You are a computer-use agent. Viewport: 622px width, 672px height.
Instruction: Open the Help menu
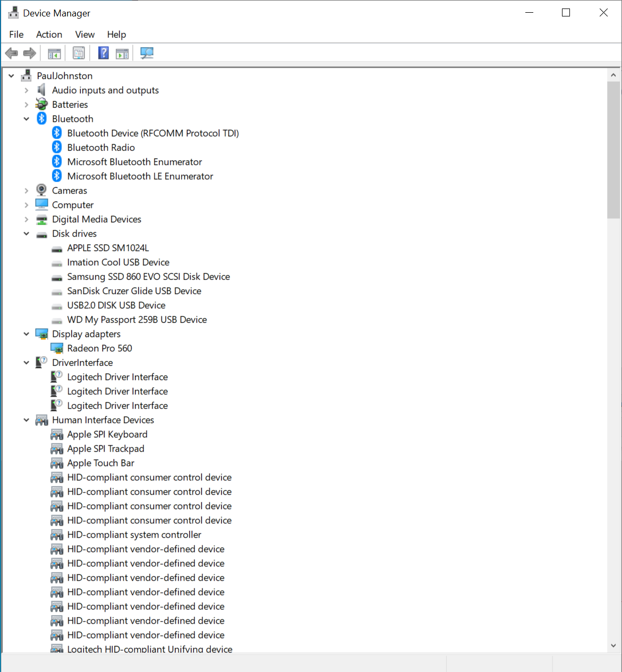[116, 35]
